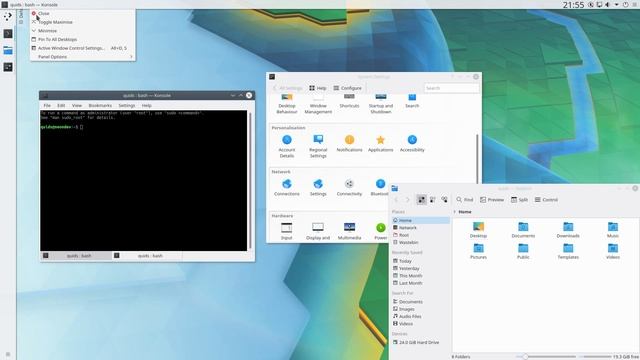Switch to second Konsole bash tab
Viewport: 640px width, 360px height.
(x=147, y=256)
